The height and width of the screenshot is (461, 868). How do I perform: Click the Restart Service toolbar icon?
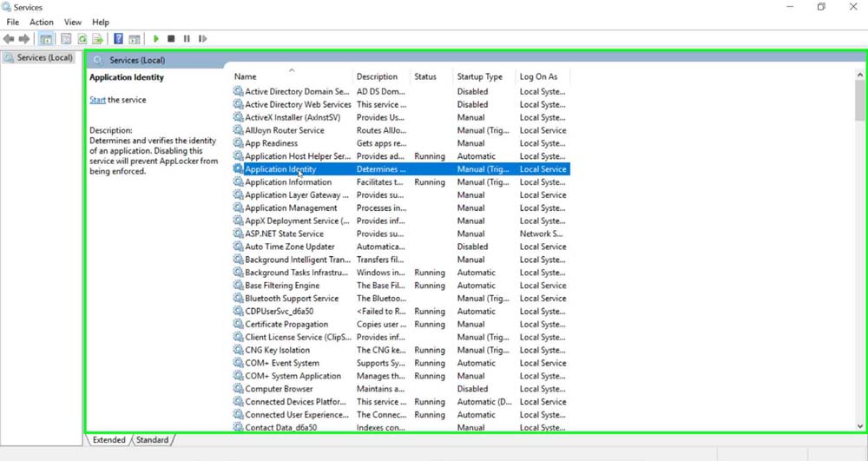[202, 39]
